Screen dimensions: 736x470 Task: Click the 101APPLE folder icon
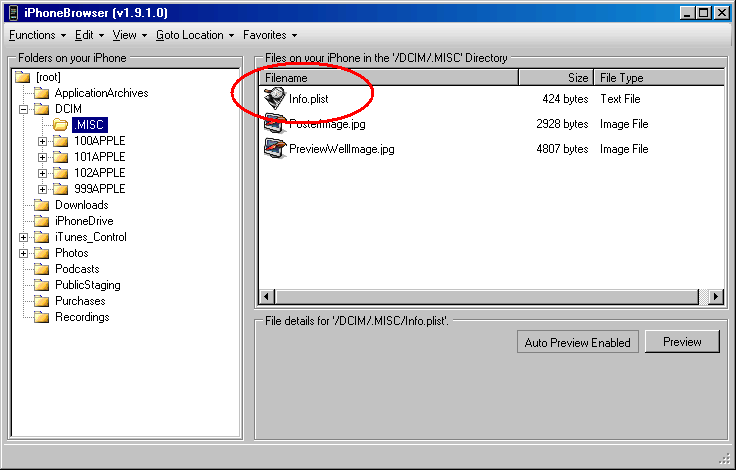coord(61,157)
